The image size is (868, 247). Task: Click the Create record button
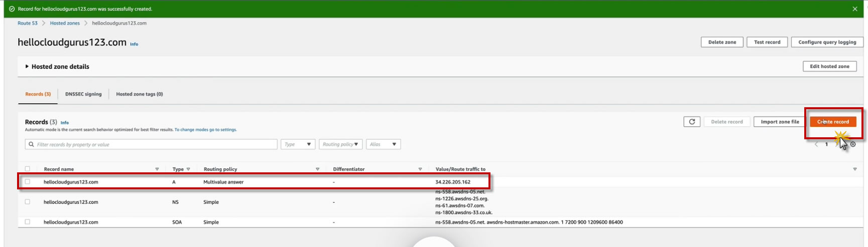(x=833, y=122)
